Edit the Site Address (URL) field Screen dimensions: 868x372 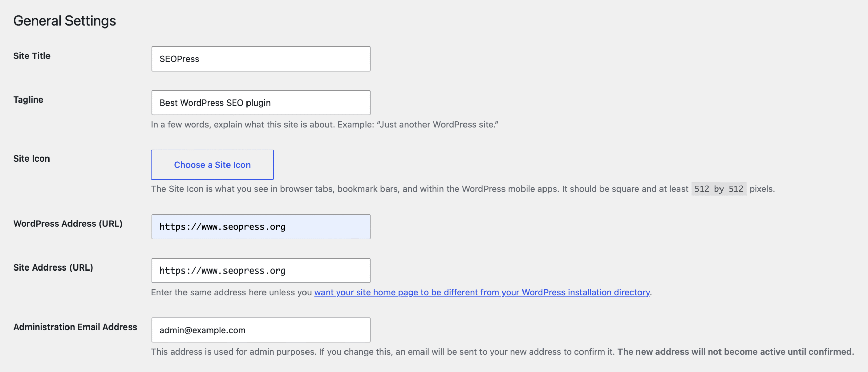coord(261,271)
